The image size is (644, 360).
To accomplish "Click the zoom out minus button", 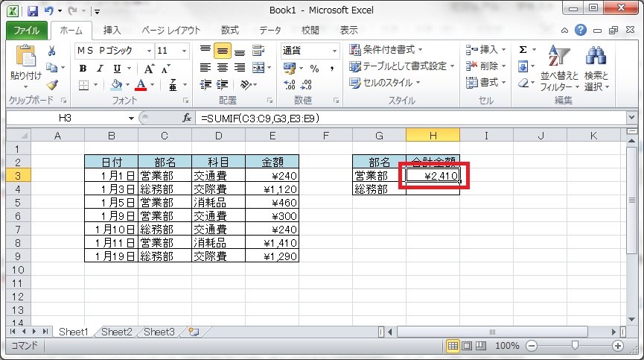I will point(532,346).
